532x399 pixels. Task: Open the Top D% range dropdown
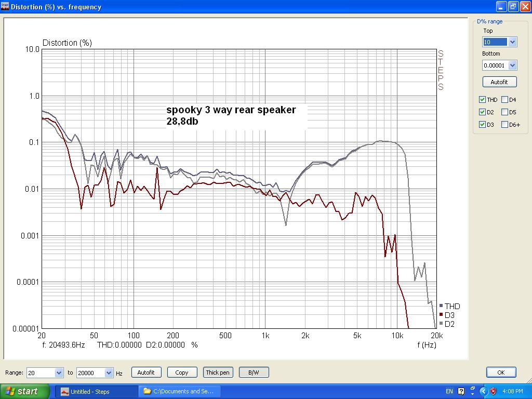[x=512, y=42]
